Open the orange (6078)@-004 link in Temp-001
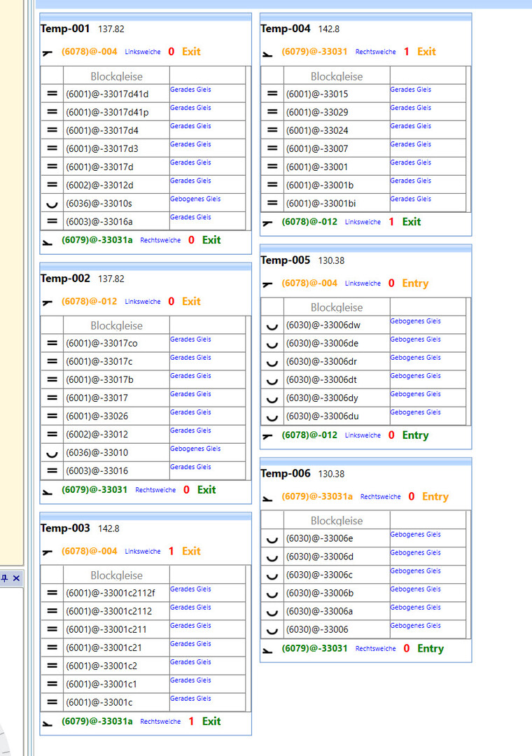 [x=89, y=52]
